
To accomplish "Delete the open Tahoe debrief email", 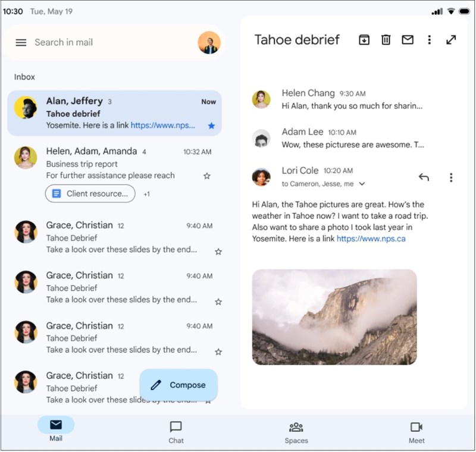I will tap(386, 40).
